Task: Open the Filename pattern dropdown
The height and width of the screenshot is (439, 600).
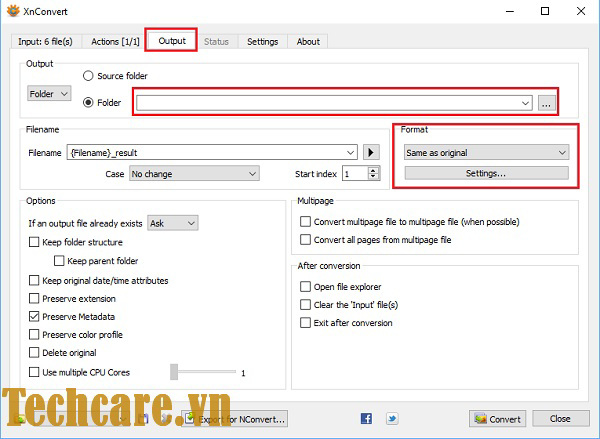Action: [350, 152]
